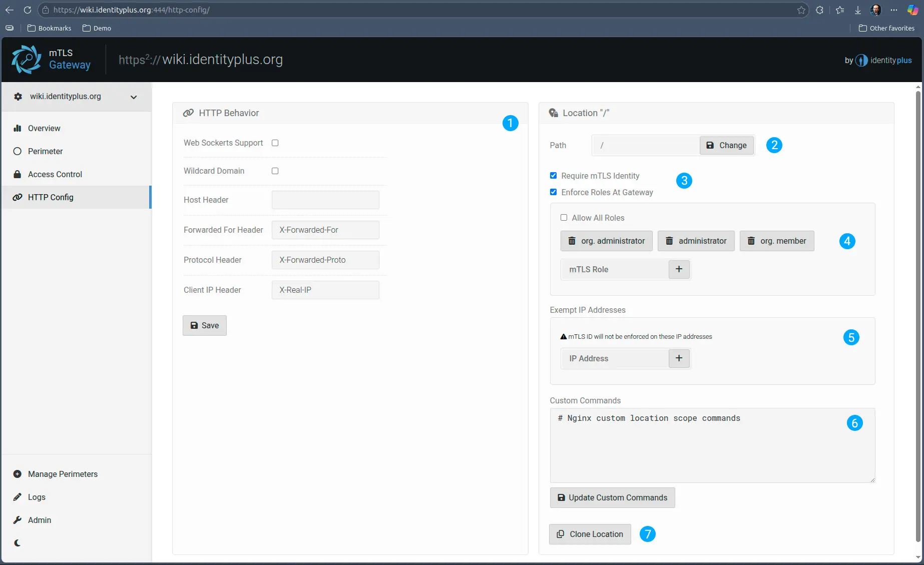The height and width of the screenshot is (565, 924).
Task: Delete the org. member role chip
Action: (751, 241)
